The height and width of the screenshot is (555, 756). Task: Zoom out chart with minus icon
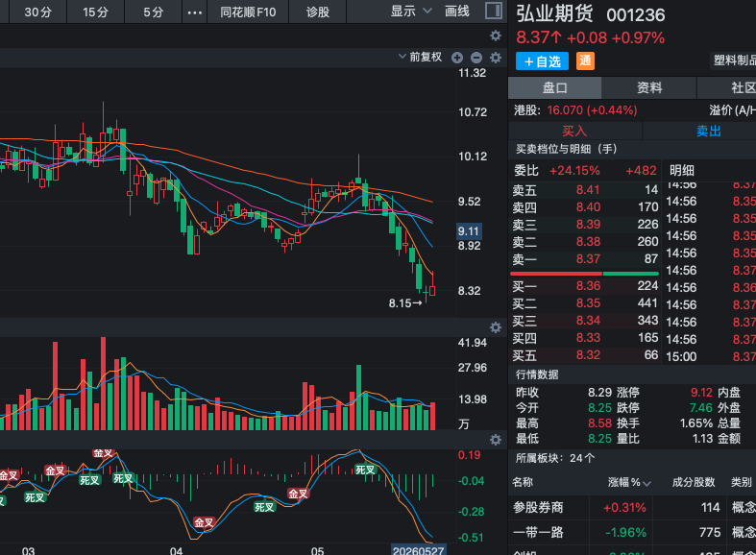click(x=476, y=58)
